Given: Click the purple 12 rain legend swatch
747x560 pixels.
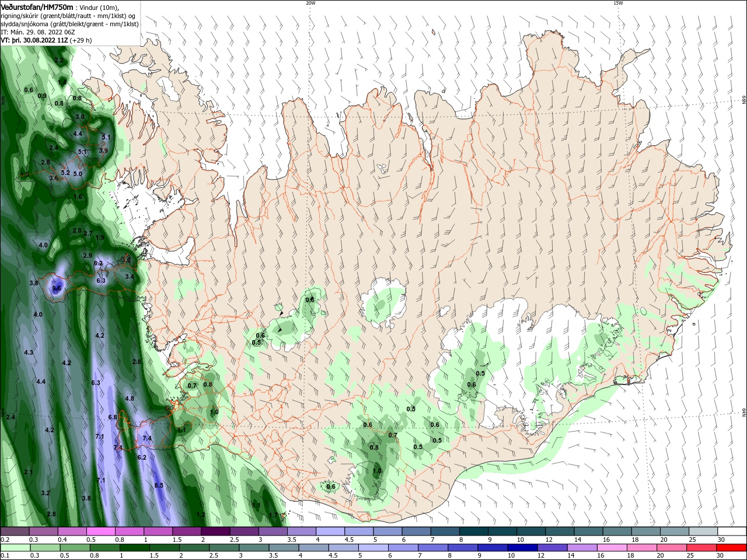Looking at the screenshot, I should [552, 548].
